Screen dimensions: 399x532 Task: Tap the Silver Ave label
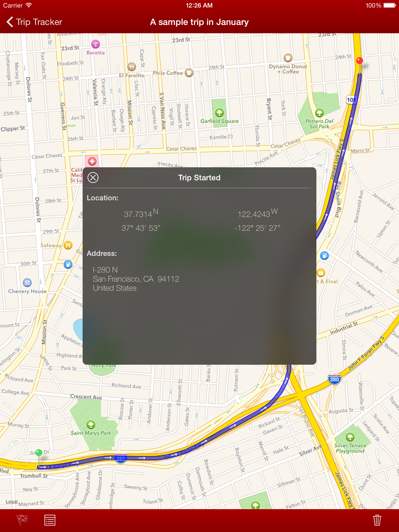coord(310,450)
